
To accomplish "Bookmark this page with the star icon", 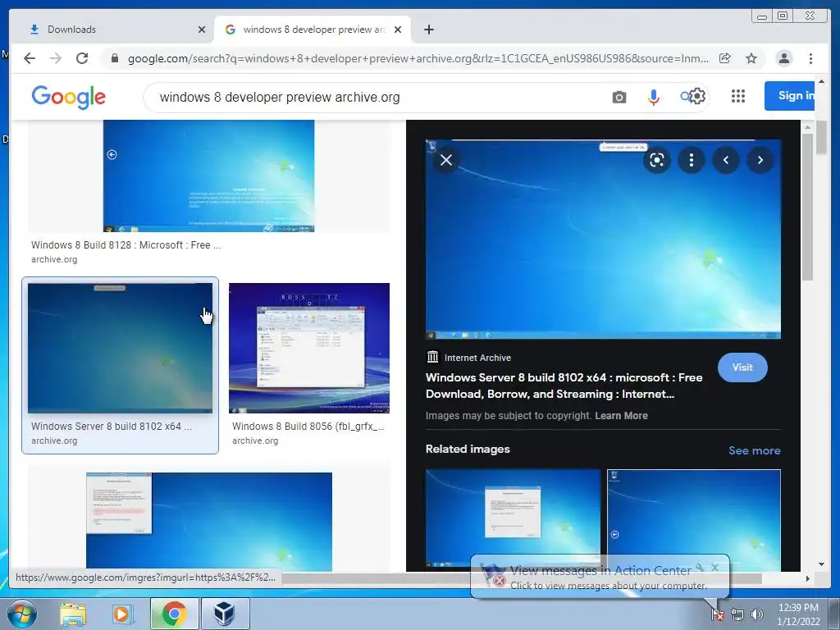I will click(751, 58).
